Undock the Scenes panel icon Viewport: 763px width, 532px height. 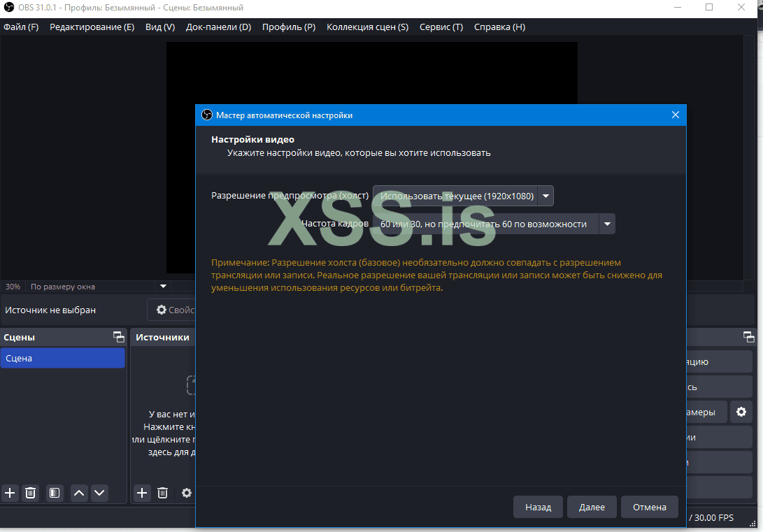pos(119,336)
